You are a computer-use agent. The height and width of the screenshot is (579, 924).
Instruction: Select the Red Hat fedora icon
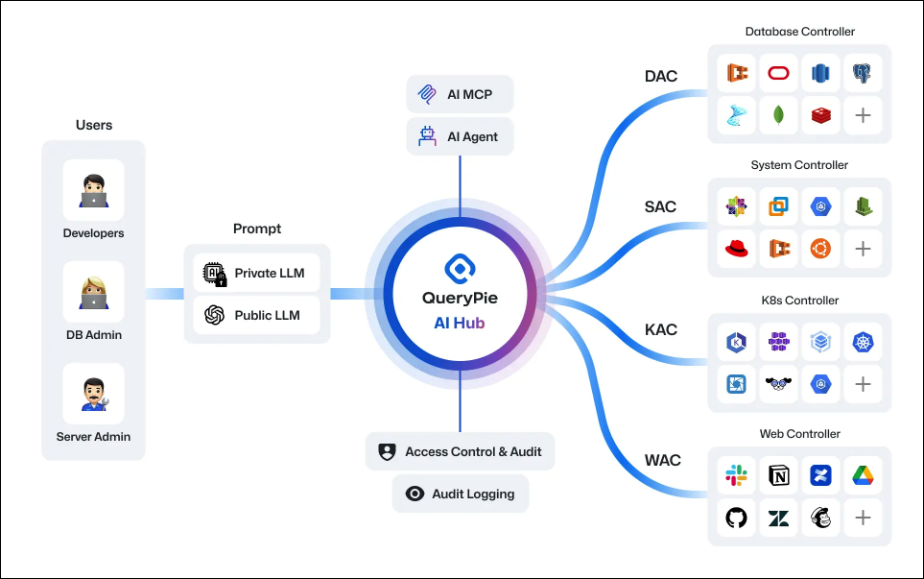coord(736,249)
